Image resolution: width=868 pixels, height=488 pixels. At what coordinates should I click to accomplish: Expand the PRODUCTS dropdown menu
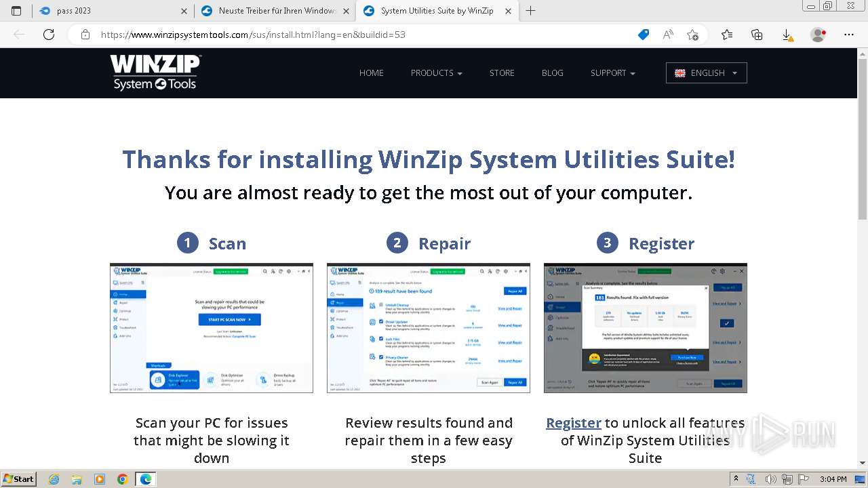tap(436, 73)
